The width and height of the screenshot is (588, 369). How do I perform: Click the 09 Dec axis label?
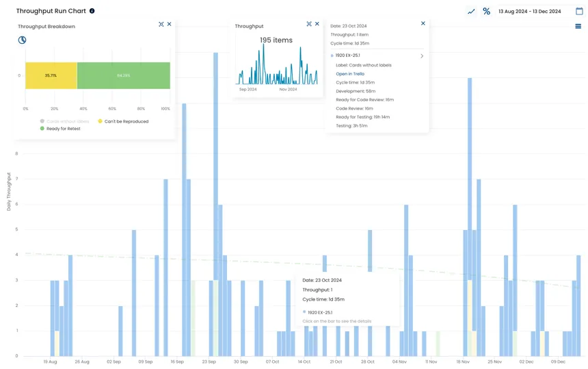coord(558,362)
